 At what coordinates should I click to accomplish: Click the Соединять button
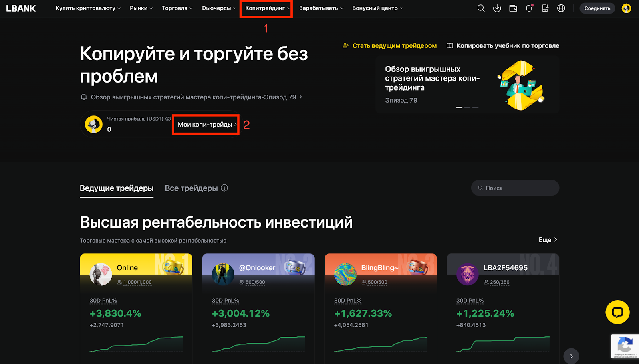597,8
